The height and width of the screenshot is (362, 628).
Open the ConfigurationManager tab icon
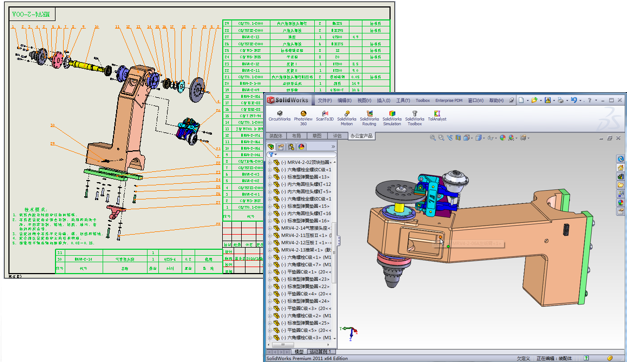(291, 147)
